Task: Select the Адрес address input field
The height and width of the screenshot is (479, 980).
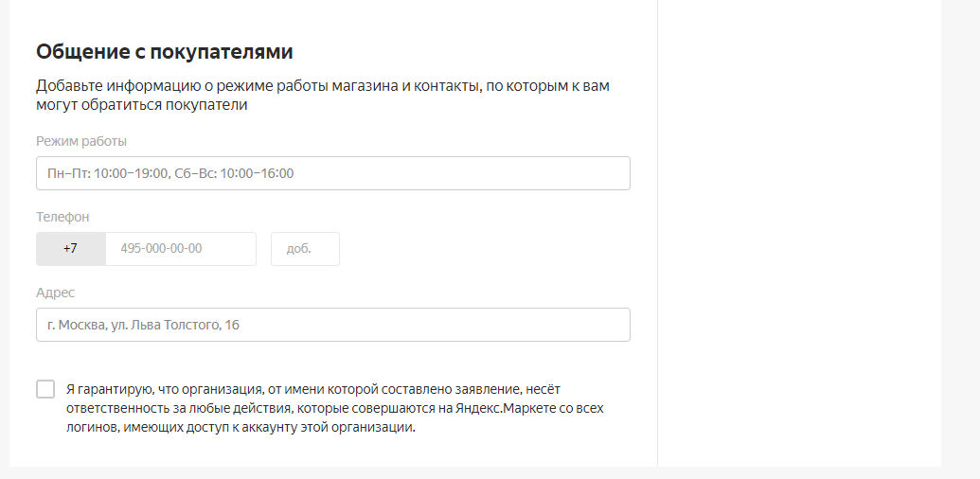Action: click(x=332, y=325)
